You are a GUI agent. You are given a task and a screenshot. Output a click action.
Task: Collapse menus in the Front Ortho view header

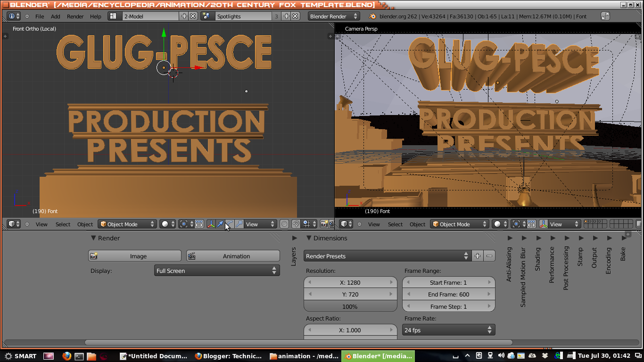tap(27, 224)
